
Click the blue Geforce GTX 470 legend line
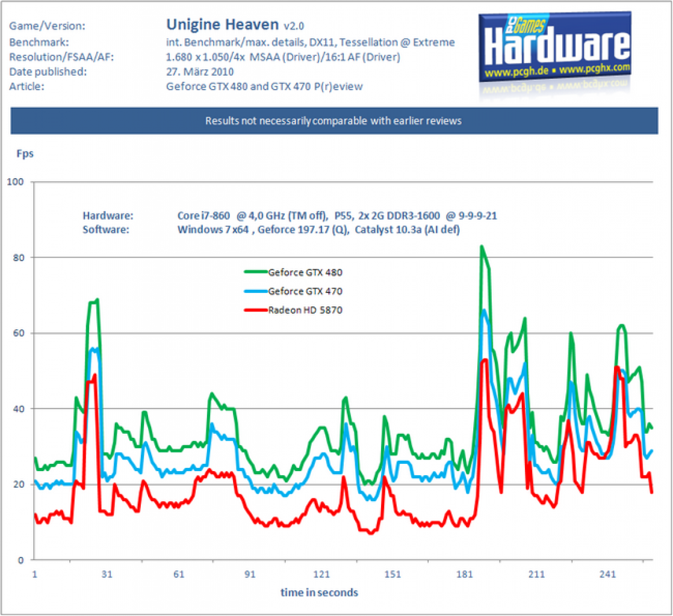click(256, 291)
